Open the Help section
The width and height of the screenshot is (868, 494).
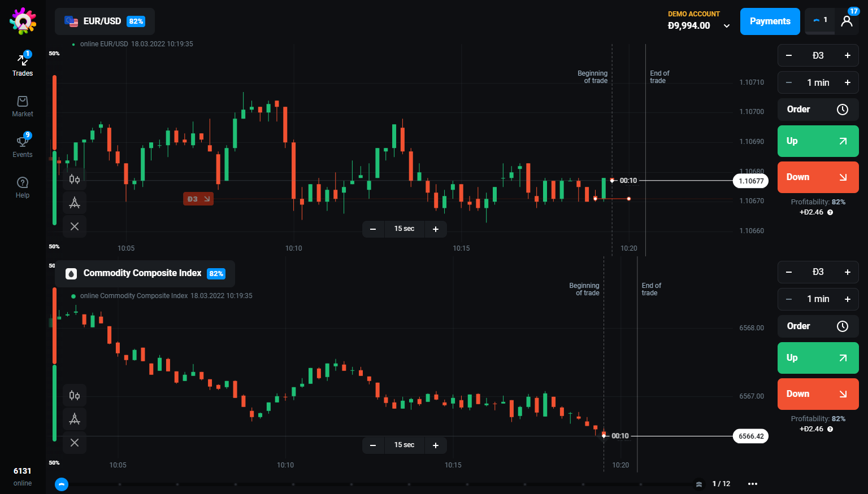click(23, 187)
